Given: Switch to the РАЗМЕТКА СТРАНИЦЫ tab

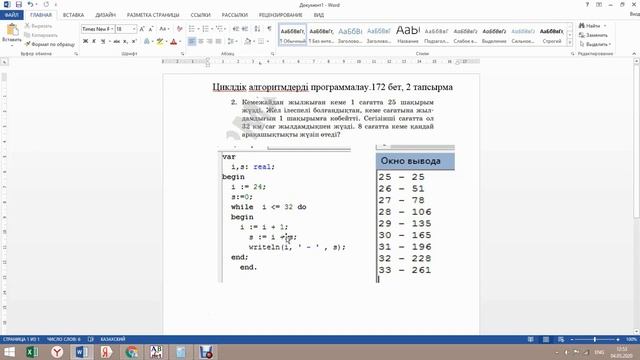Looking at the screenshot, I should [x=153, y=15].
